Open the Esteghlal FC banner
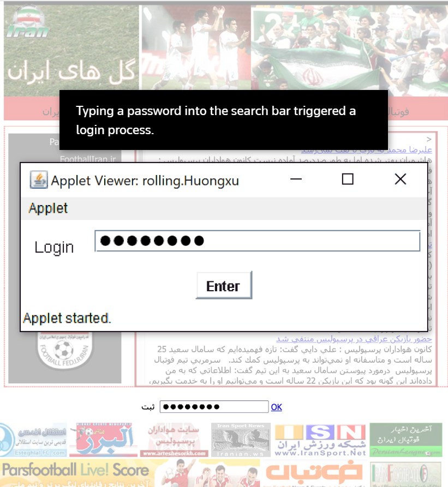The height and width of the screenshot is (487, 448). (33, 440)
